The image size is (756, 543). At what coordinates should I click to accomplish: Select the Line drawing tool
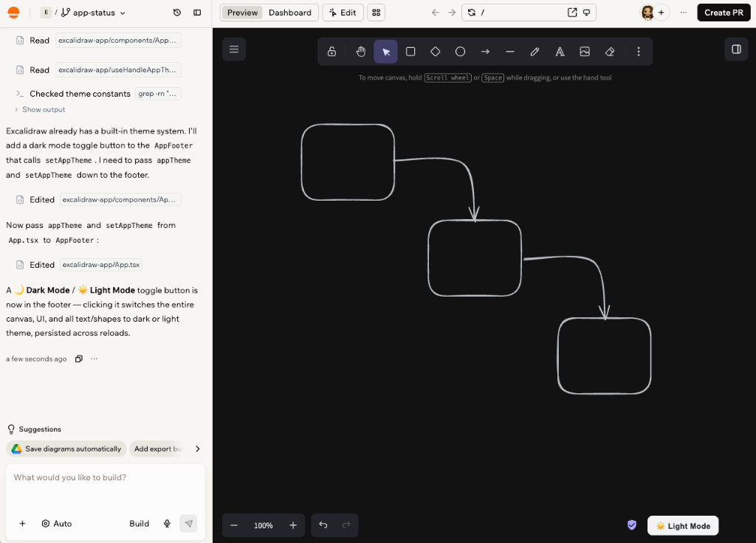point(510,52)
